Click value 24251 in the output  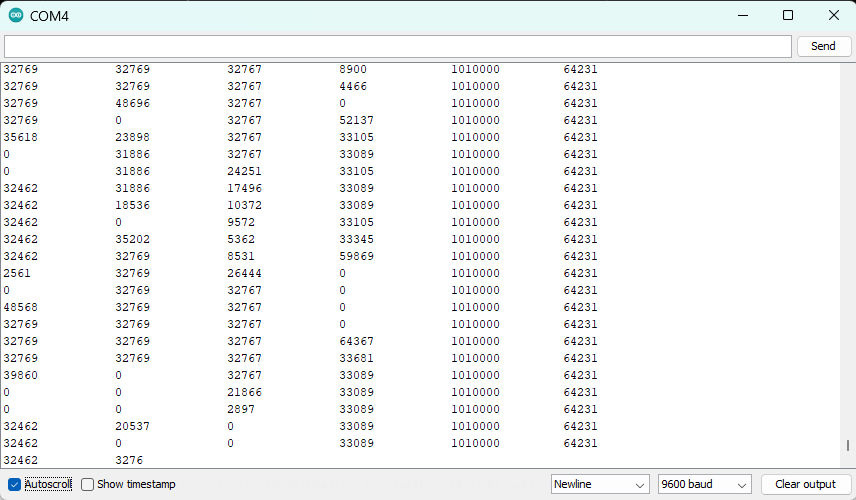tap(245, 171)
